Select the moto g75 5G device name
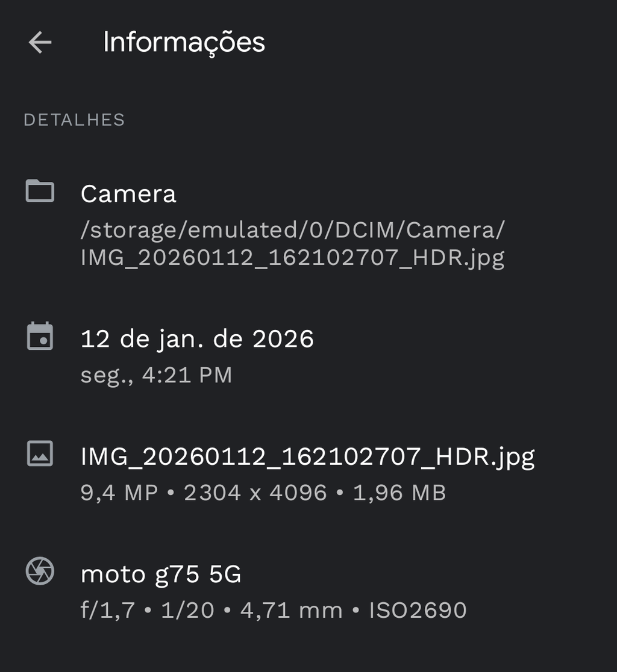Viewport: 617px width, 672px height. coord(161,574)
